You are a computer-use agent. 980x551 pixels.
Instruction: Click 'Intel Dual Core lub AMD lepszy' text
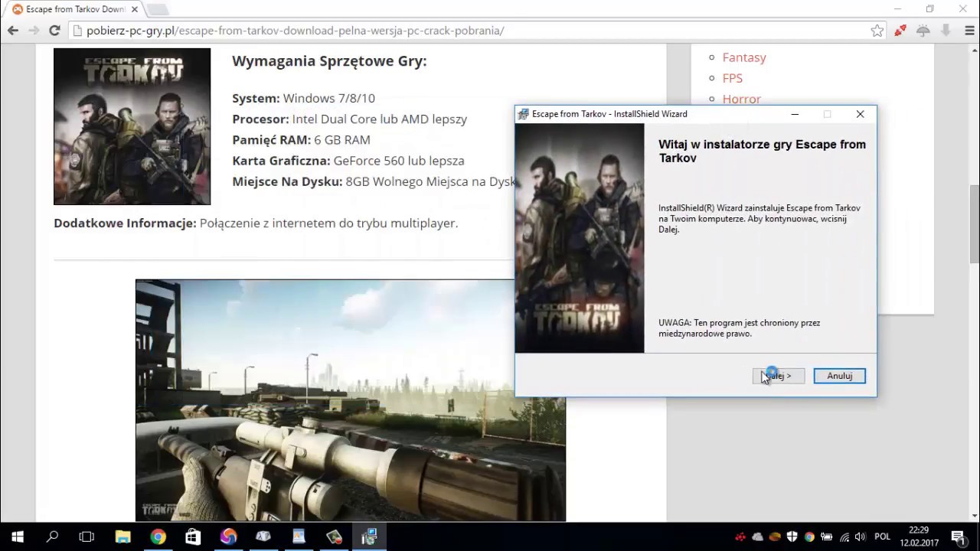pos(380,119)
